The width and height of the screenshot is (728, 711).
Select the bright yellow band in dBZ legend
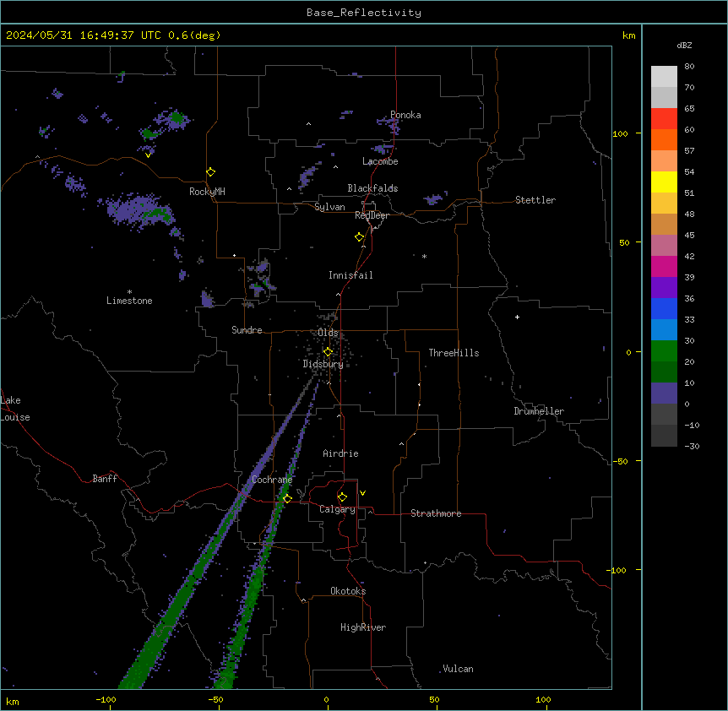point(664,182)
